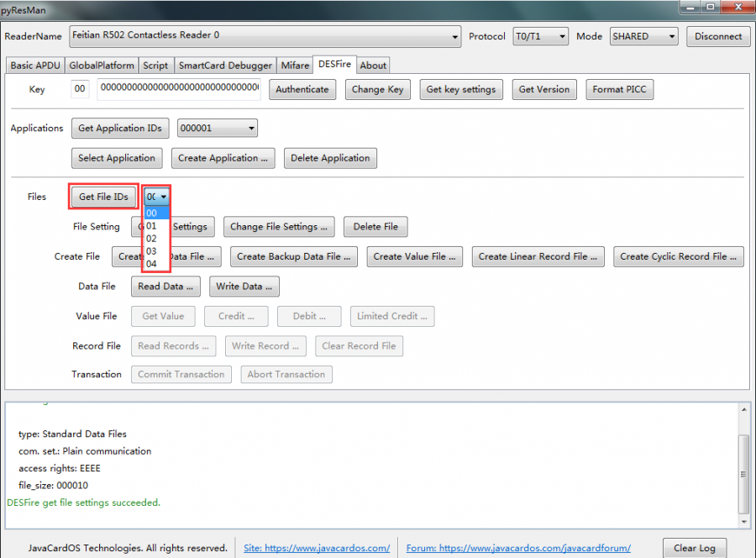Choose file ID 03 from the list
Image resolution: width=756 pixels, height=558 pixels.
(x=157, y=251)
